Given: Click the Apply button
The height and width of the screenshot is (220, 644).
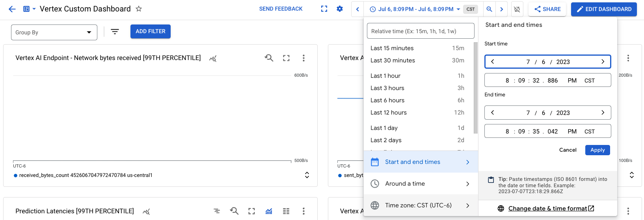Looking at the screenshot, I should point(597,150).
